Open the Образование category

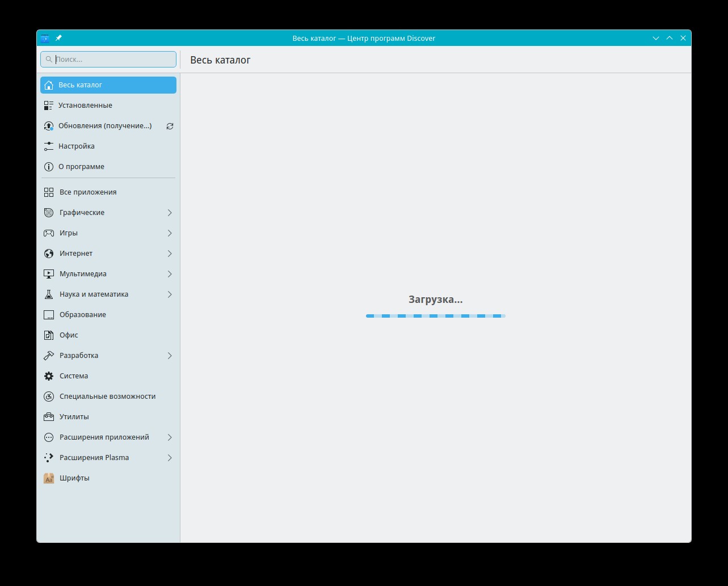[x=108, y=315]
